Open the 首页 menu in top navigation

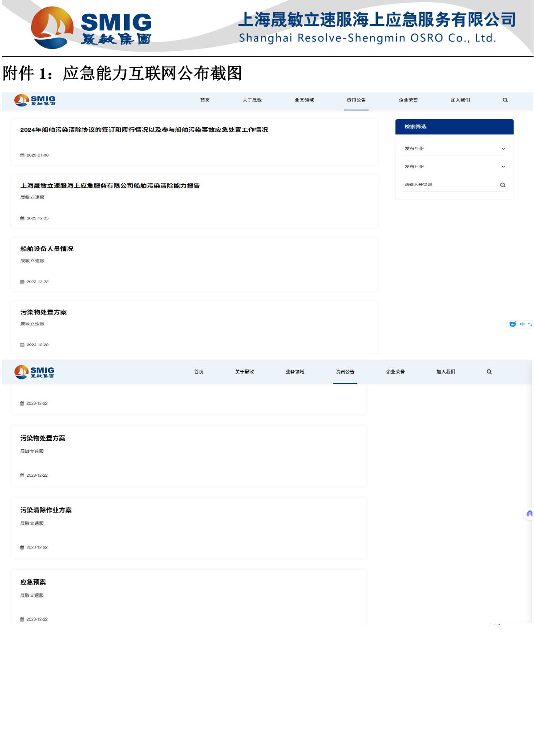pyautogui.click(x=205, y=100)
